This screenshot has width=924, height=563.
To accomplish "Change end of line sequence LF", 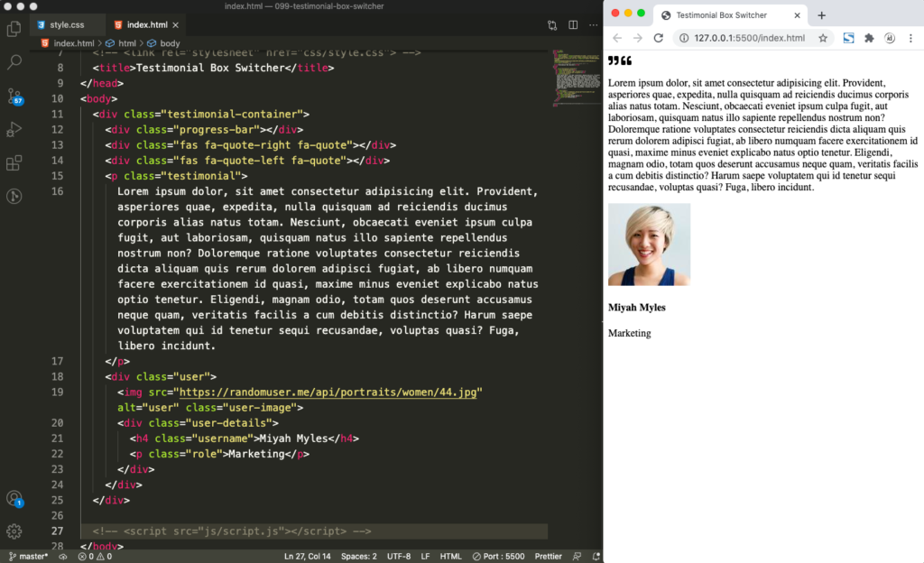I will [426, 556].
